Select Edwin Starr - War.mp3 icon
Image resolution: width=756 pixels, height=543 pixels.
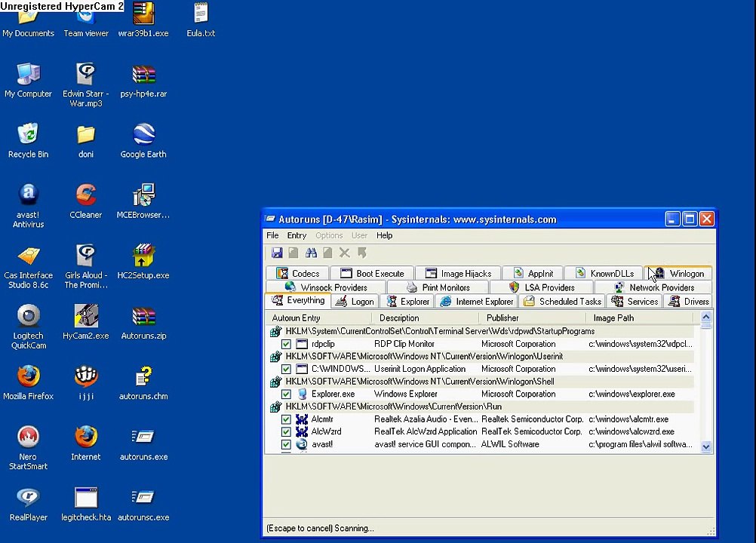(x=85, y=84)
